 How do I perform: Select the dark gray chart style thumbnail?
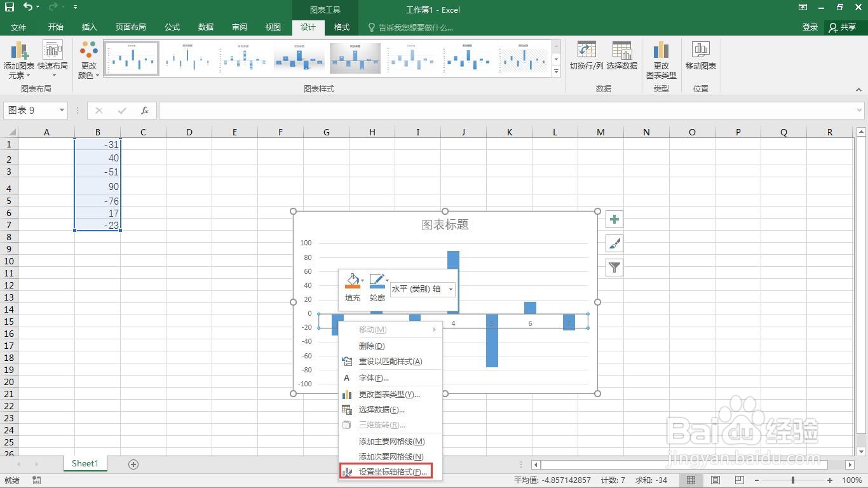(x=355, y=59)
